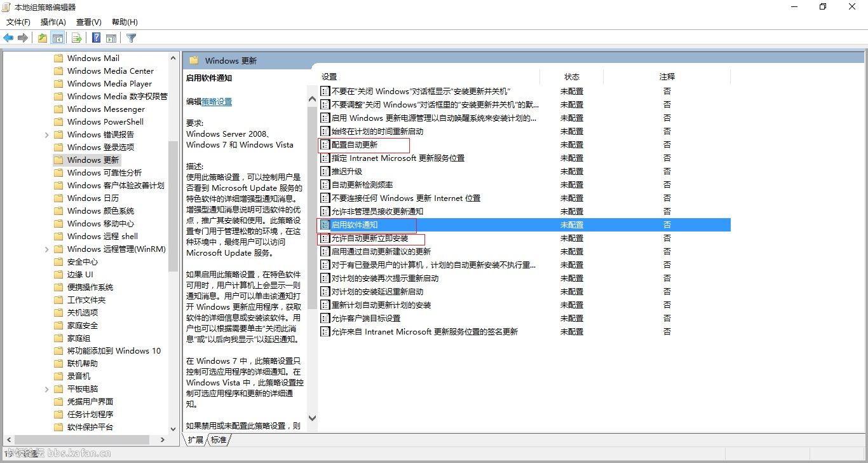Image resolution: width=868 pixels, height=463 pixels.
Task: Click the tree pane's horizontal scroll left arrow
Action: [x=8, y=439]
